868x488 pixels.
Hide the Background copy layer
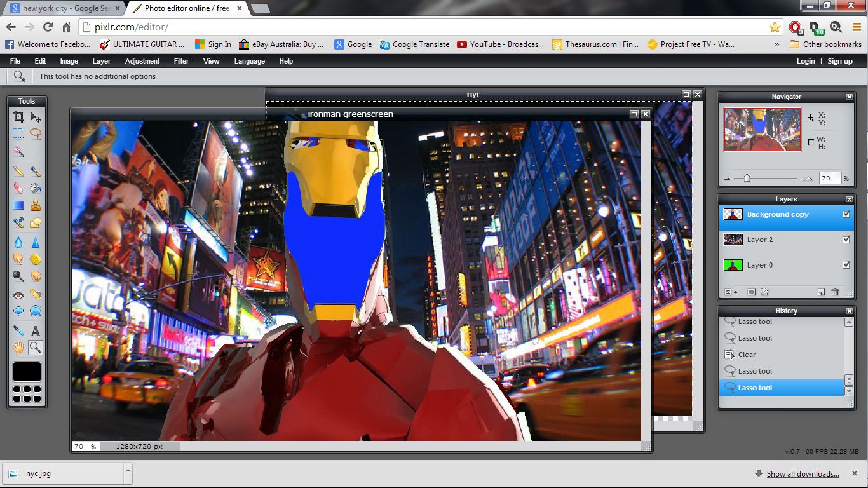pos(846,214)
